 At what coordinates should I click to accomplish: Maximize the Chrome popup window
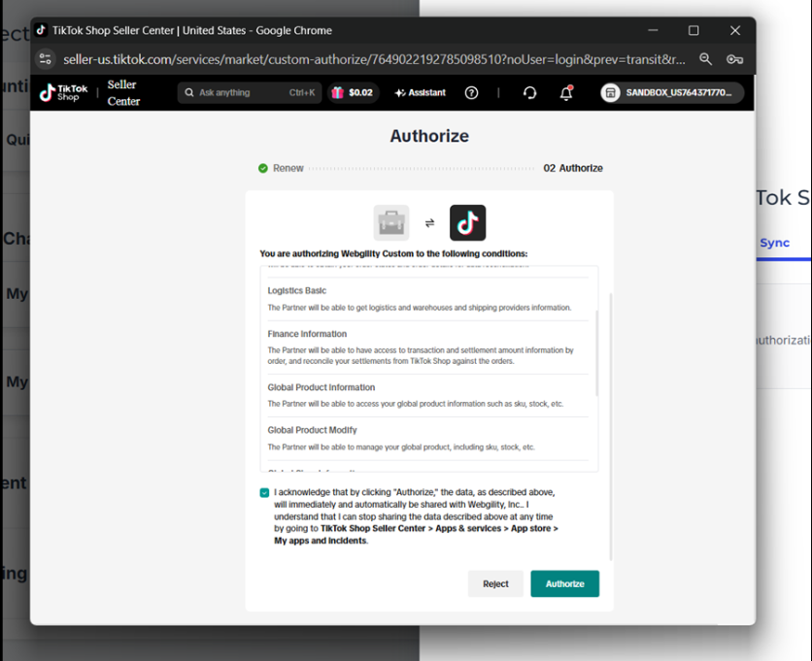coord(694,30)
